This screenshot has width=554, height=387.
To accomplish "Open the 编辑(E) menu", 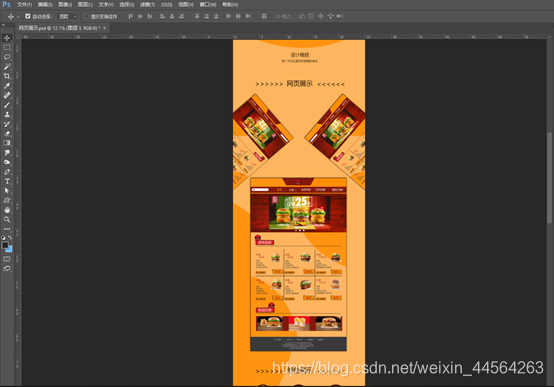I will (x=45, y=5).
